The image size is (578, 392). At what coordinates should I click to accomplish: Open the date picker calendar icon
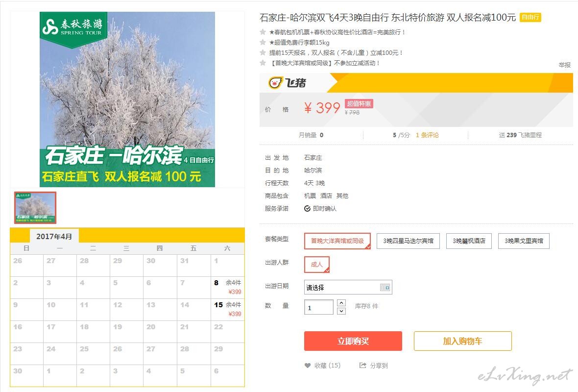coord(385,287)
